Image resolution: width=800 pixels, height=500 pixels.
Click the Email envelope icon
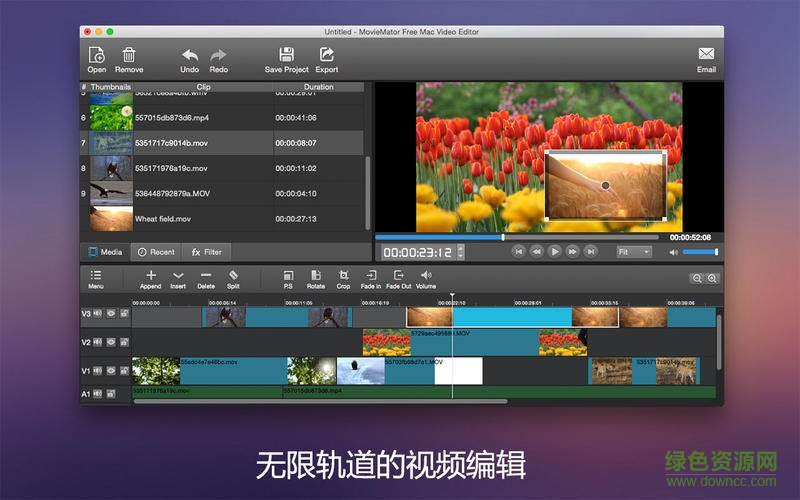tap(706, 55)
